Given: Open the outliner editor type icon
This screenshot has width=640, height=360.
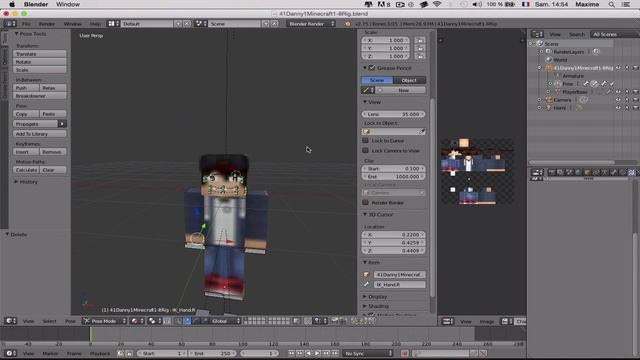Looking at the screenshot, I should (537, 34).
